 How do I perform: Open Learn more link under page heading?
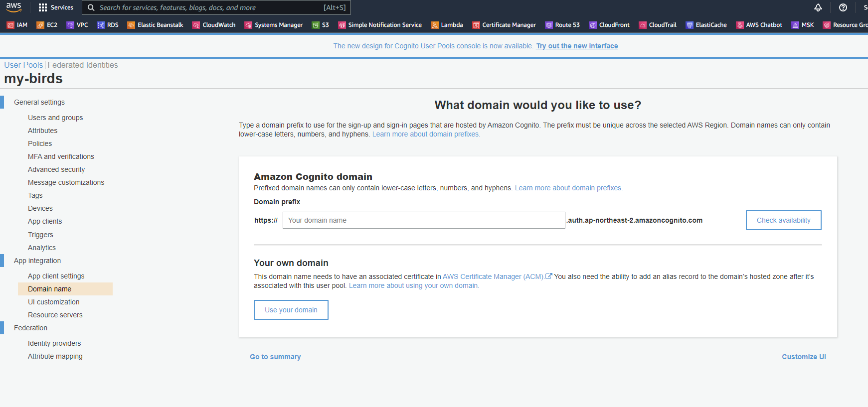426,134
